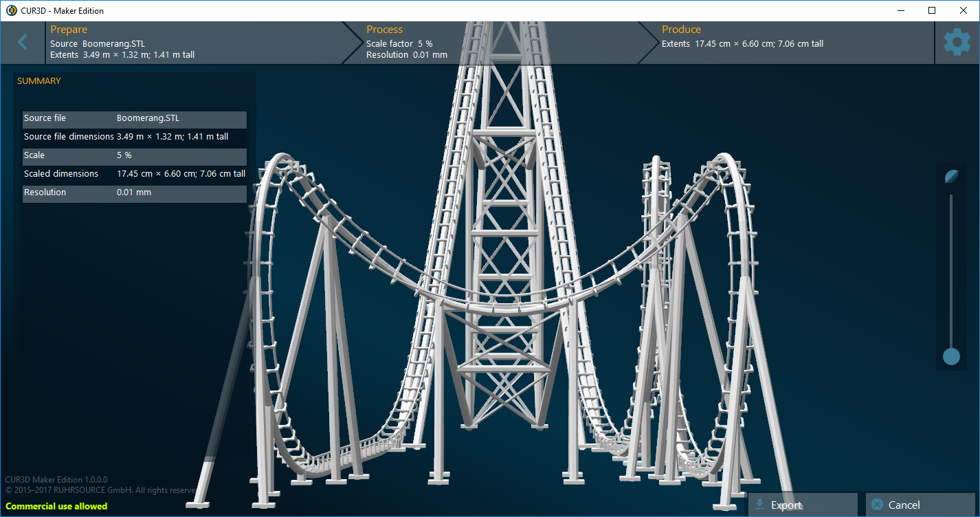Screen dimensions: 980x517
Task: Switch to the Prepare stage
Action: point(68,30)
